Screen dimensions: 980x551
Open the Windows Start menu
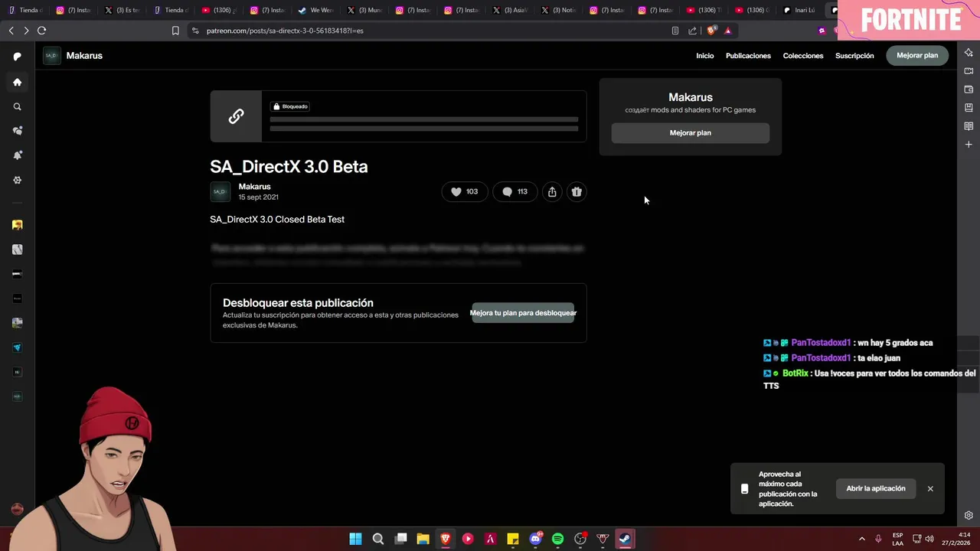[355, 539]
